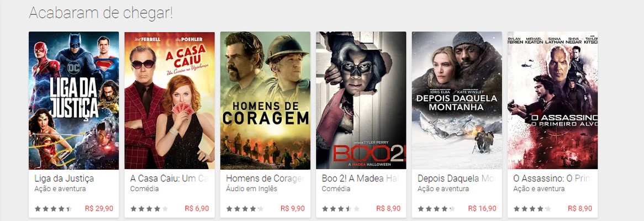Click the O Assassino title link
644x221 pixels.
point(552,178)
